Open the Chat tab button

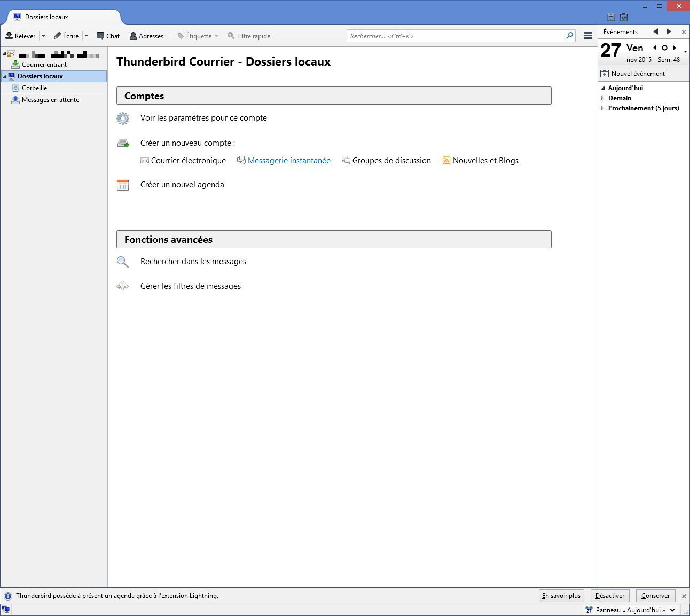108,36
